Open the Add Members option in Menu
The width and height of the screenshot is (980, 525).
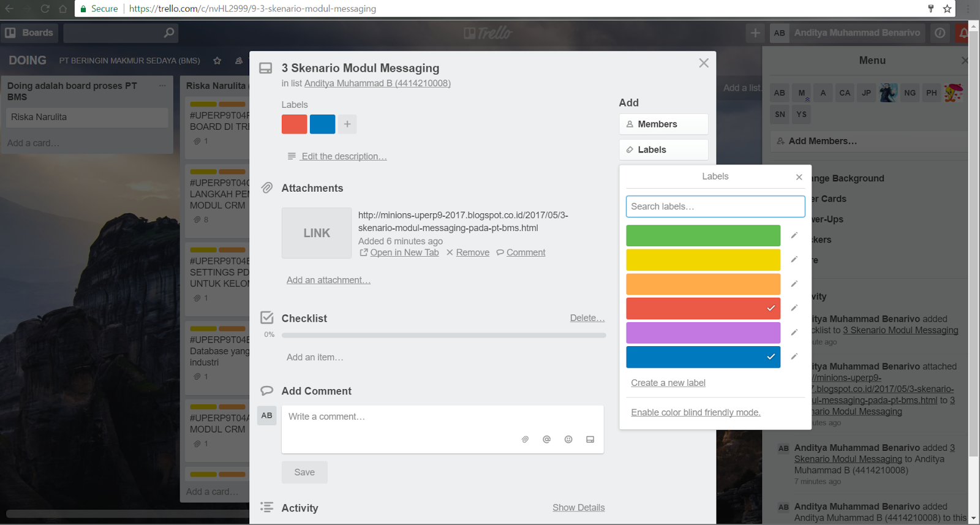tap(822, 142)
